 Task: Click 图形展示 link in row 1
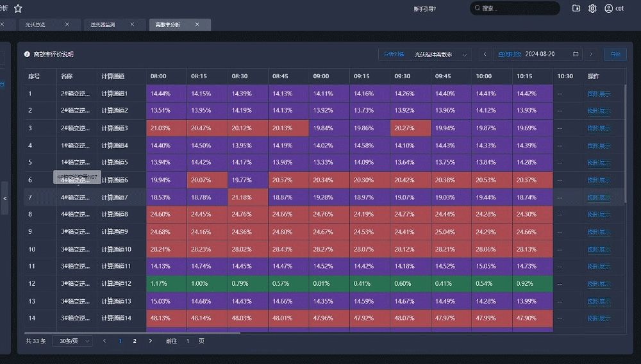click(599, 94)
